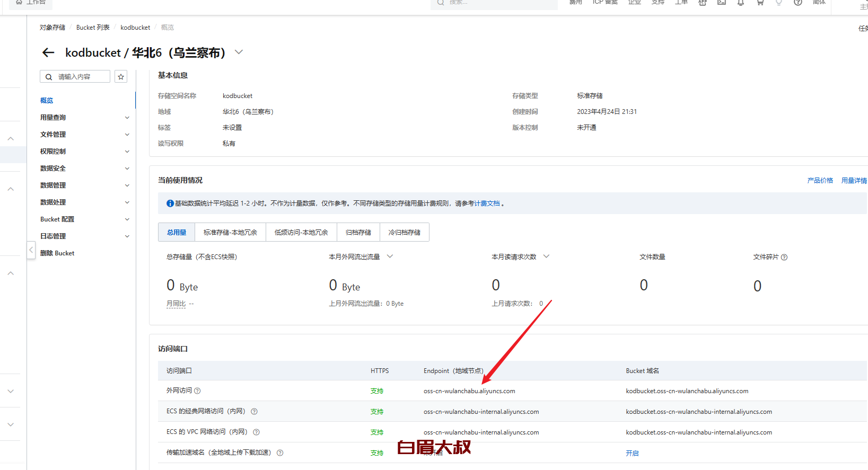Click the ECS 的 VPC 网络访问 row's bucket domain
This screenshot has height=470, width=868.
coord(699,433)
